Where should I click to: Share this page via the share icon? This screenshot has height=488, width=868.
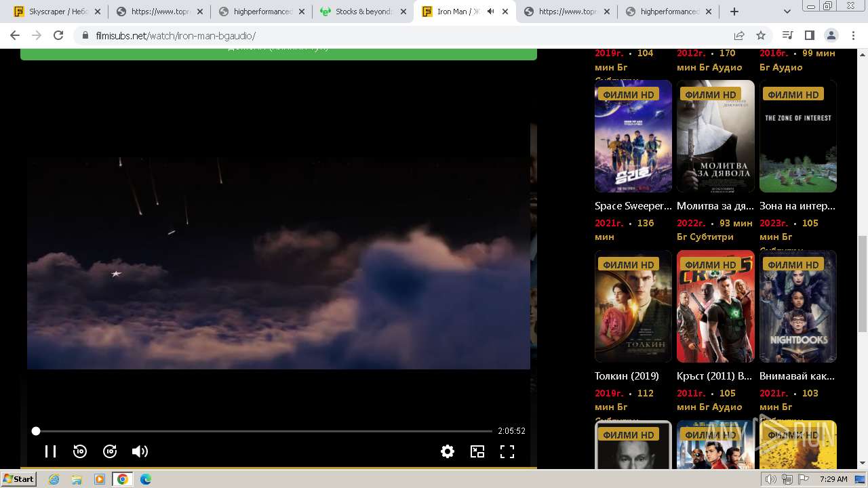[x=739, y=35]
